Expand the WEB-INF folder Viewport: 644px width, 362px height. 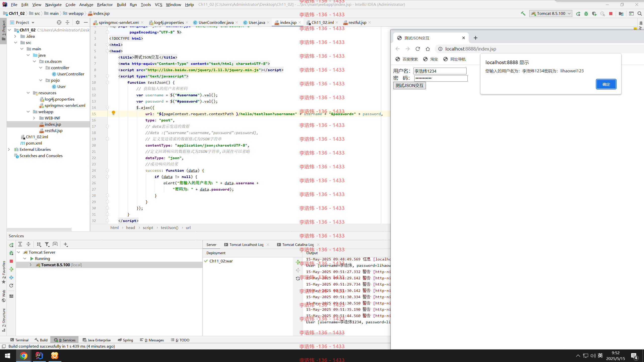(34, 118)
